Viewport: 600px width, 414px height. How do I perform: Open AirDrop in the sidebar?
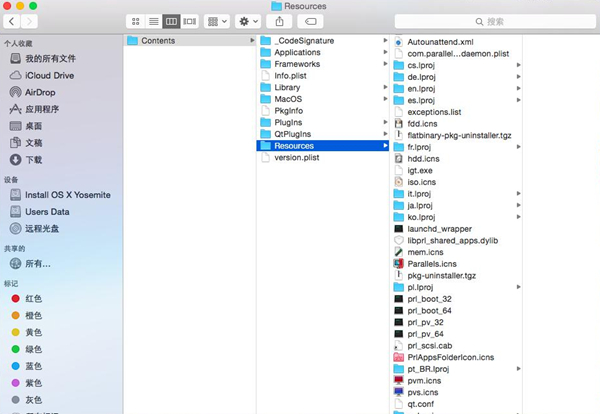click(x=40, y=92)
